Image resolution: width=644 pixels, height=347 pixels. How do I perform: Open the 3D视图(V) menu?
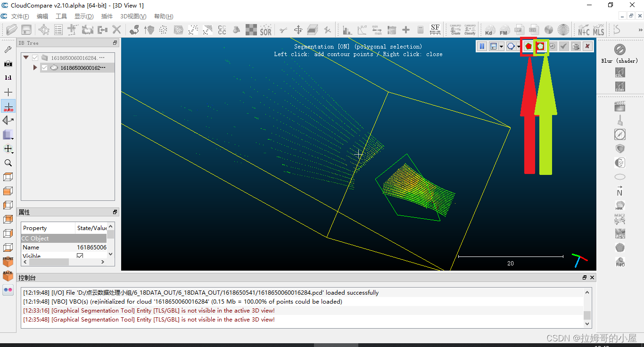133,17
